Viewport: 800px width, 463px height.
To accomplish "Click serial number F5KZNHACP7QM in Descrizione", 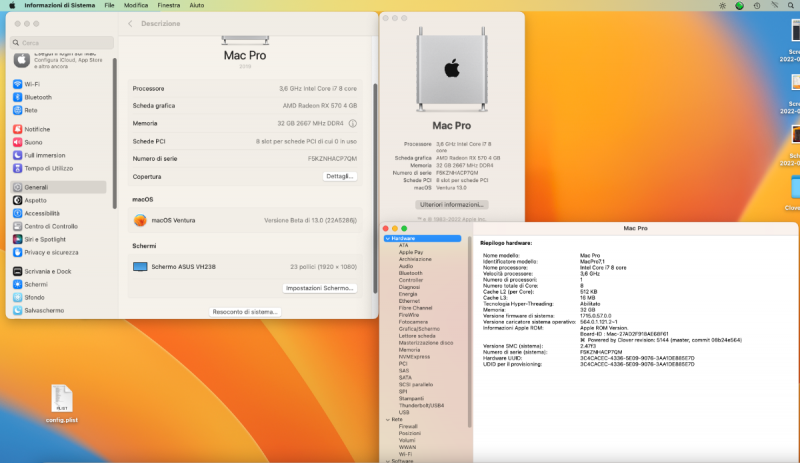I will coord(332,159).
